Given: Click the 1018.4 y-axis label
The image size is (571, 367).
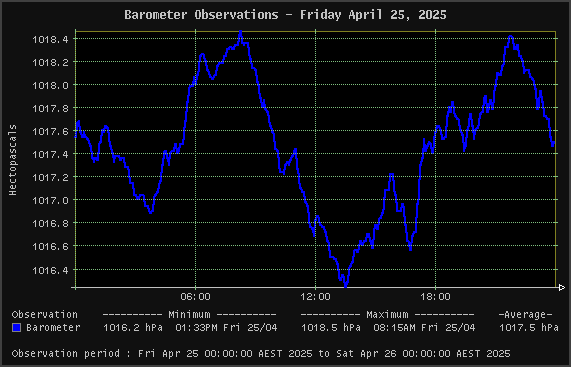Looking at the screenshot, I should point(50,39).
